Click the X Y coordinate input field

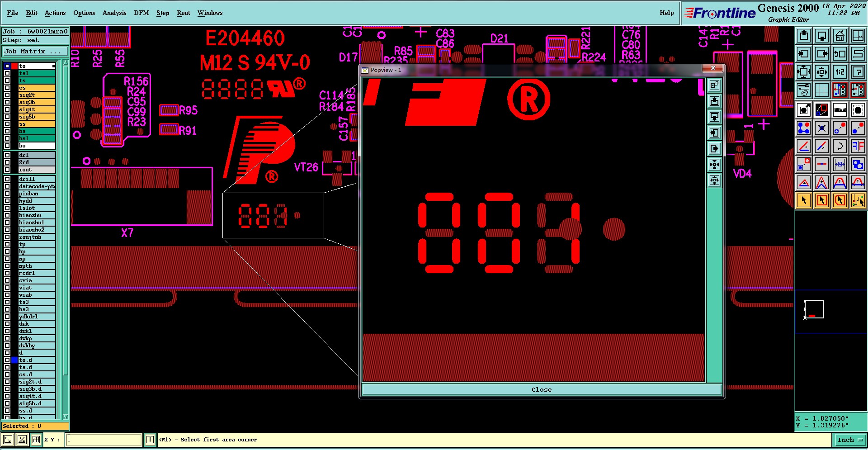pyautogui.click(x=104, y=440)
